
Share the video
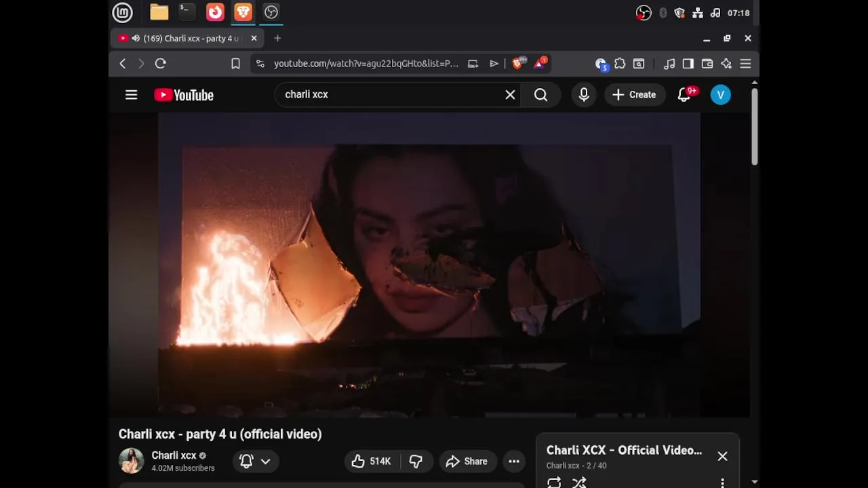pos(467,462)
